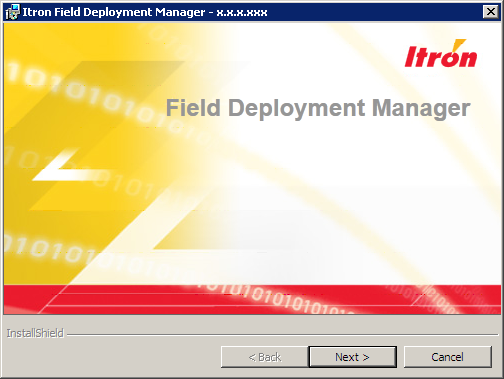Click the 'Field Deployment Manager' heading text
Image resolution: width=504 pixels, height=379 pixels.
(x=318, y=108)
